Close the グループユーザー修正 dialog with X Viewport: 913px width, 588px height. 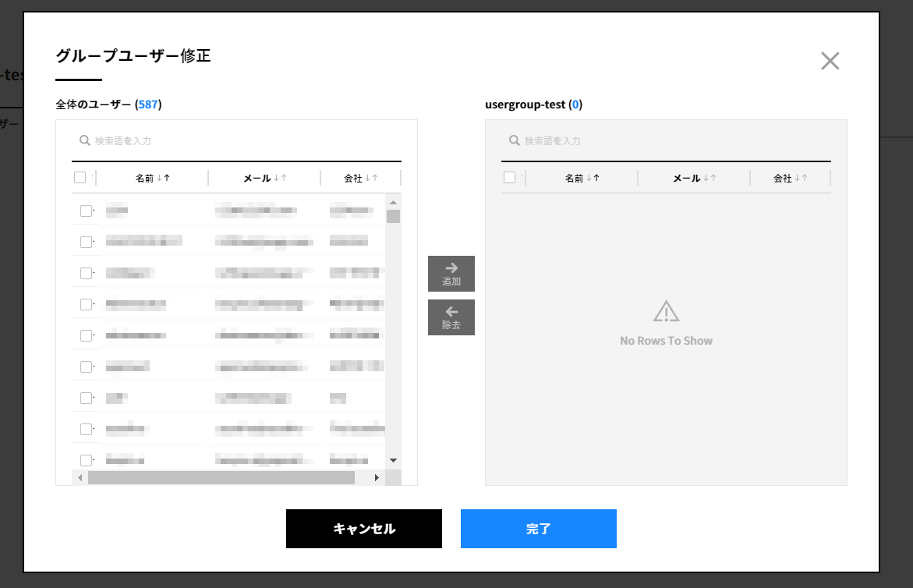pos(830,62)
